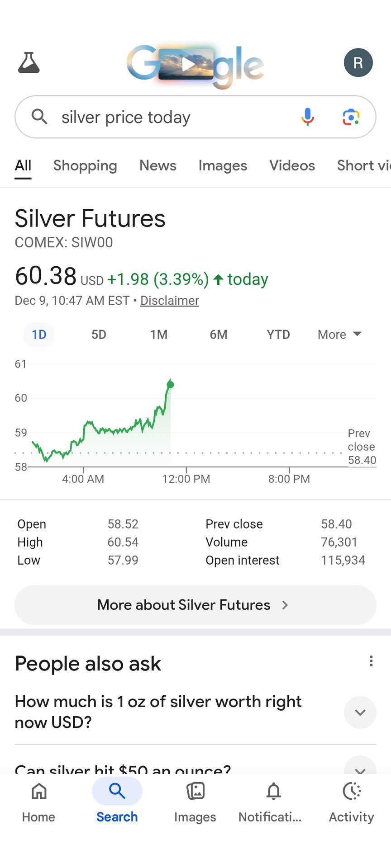Viewport: 391px width, 868px height.
Task: Open the Disclaimer link
Action: (169, 301)
